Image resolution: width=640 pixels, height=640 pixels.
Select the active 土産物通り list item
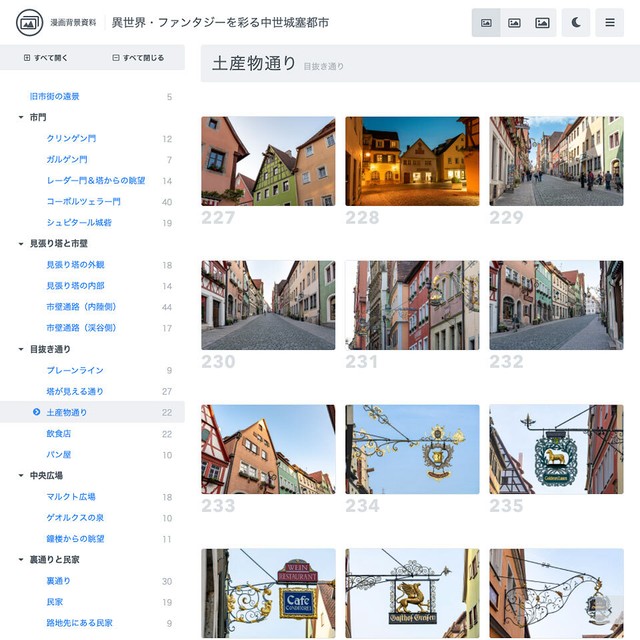coord(92,412)
